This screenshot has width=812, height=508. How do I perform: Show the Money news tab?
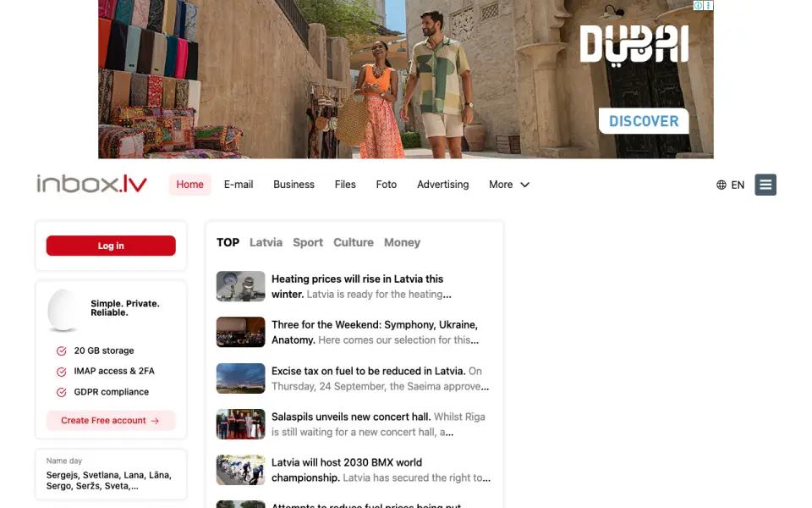coord(402,243)
